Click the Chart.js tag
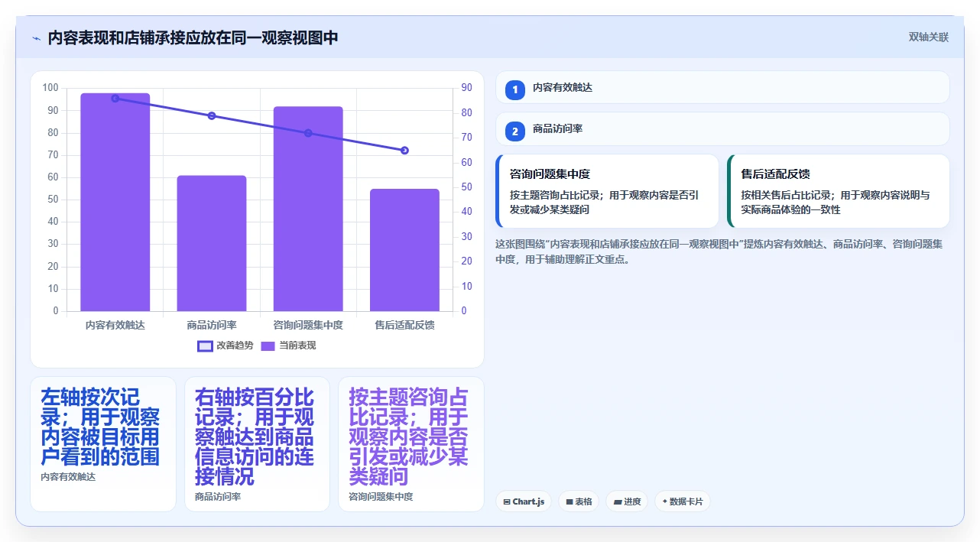980x542 pixels. click(x=524, y=501)
